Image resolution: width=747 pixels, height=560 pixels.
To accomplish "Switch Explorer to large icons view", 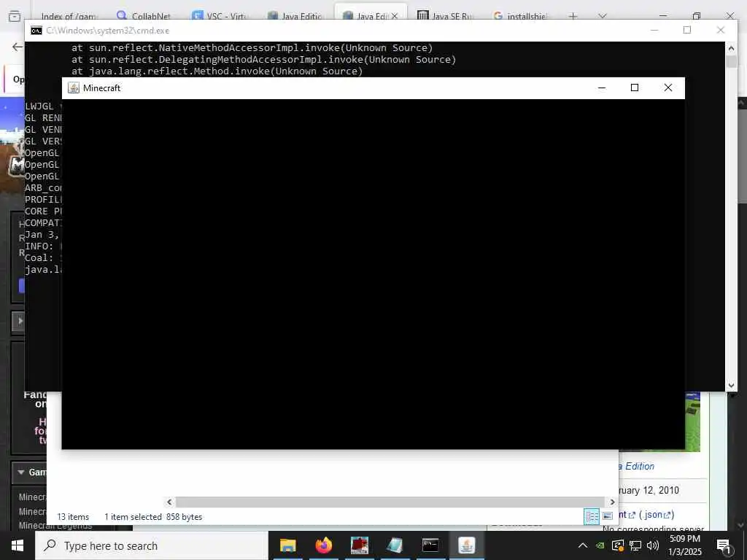I will 608,516.
